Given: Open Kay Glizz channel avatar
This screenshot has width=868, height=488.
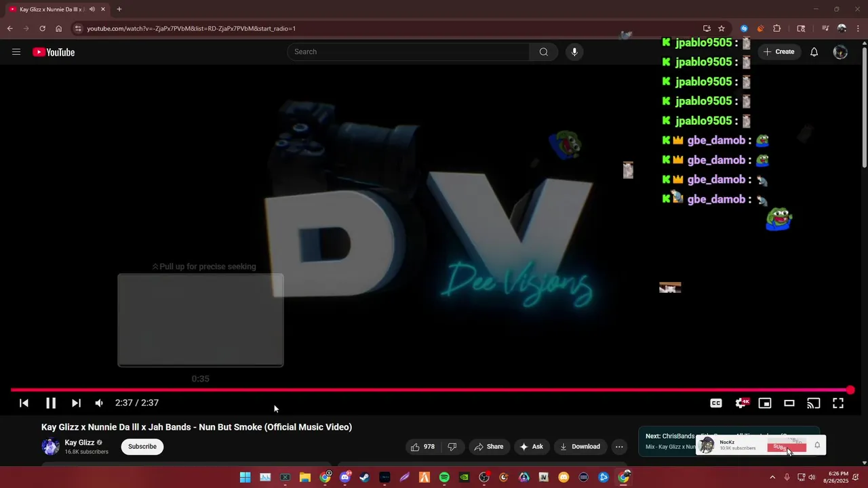Looking at the screenshot, I should click(50, 447).
